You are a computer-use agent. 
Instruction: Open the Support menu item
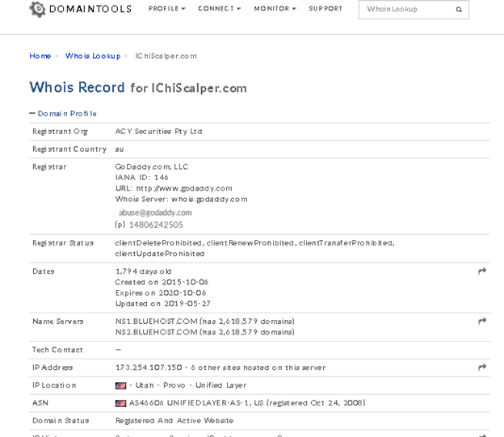point(325,9)
